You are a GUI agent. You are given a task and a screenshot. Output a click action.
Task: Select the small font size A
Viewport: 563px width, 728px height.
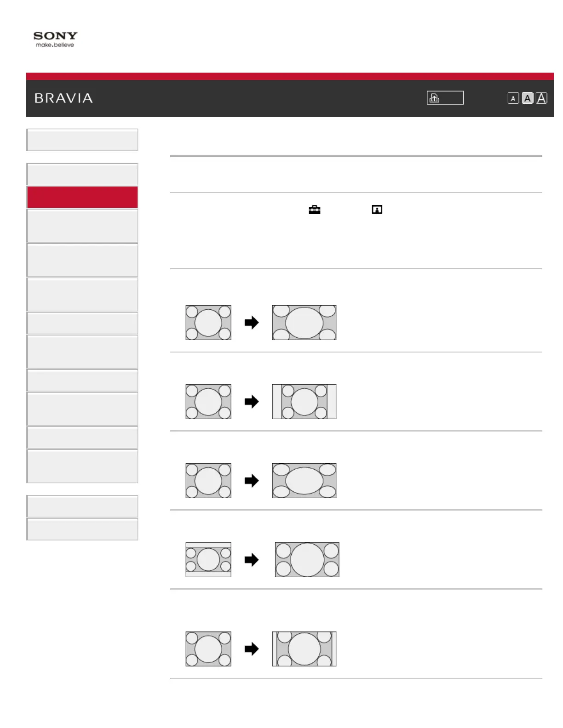click(513, 98)
